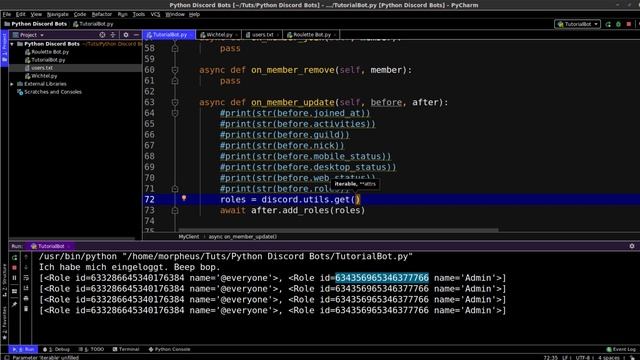Click the scroll-from-source target icon in Project panel
Image resolution: width=640 pixels, height=360 pixels.
102,35
